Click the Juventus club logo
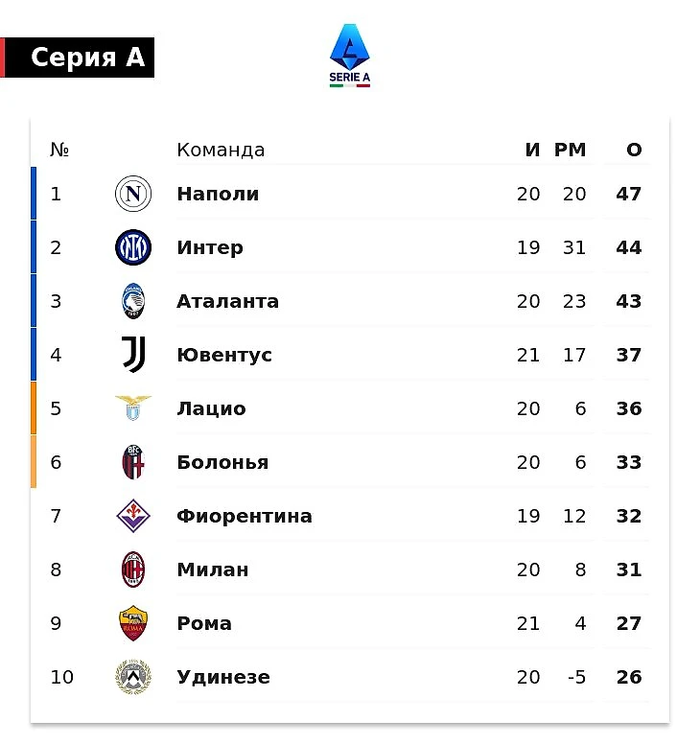 coord(133,355)
